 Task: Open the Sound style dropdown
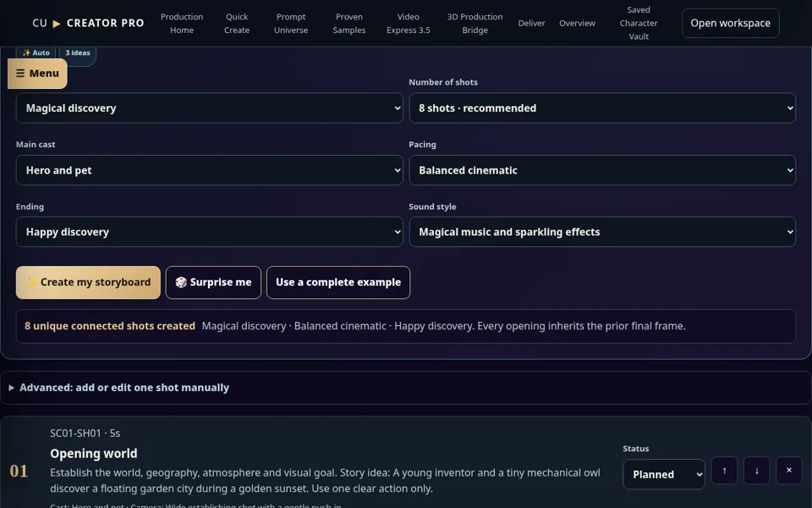(602, 232)
